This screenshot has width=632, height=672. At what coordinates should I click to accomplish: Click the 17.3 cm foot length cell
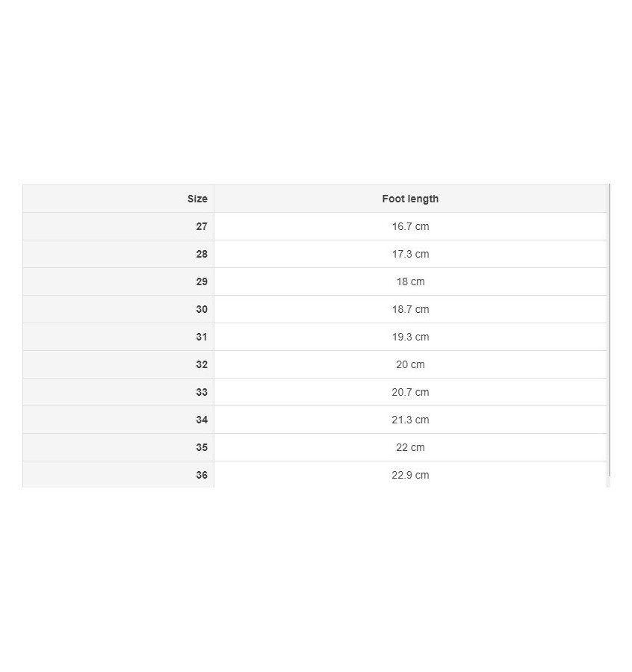[410, 254]
